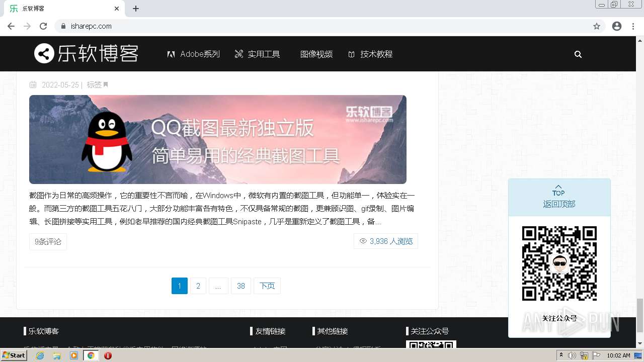Open the Adobe系列 menu
The image size is (644, 362).
point(194,54)
